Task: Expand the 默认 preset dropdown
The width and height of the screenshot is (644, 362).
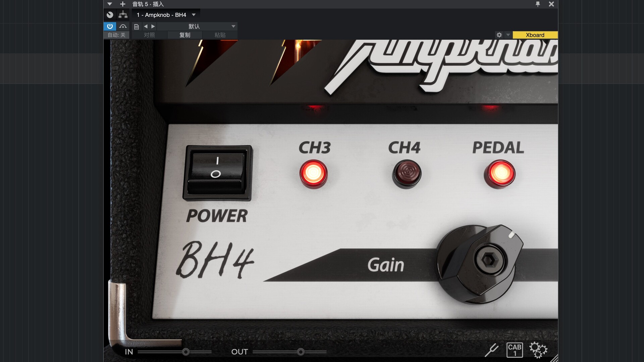Action: [233, 26]
